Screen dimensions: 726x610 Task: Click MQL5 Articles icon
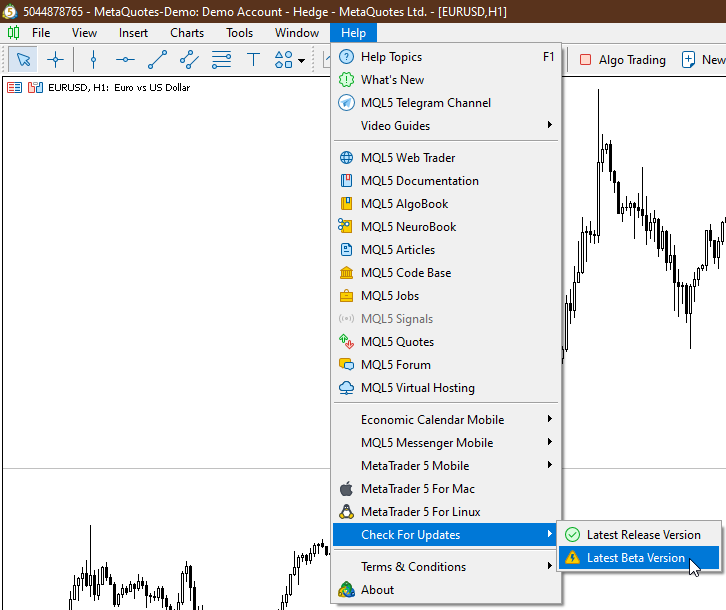tap(346, 250)
